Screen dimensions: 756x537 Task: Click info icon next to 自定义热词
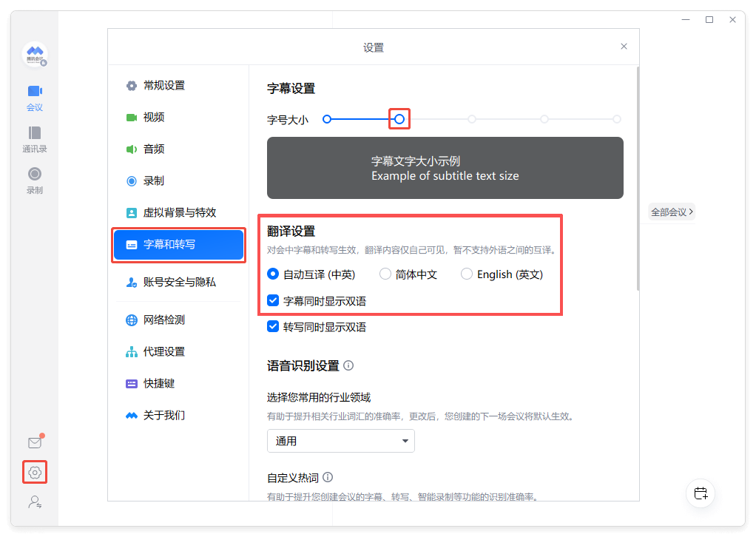pos(328,477)
